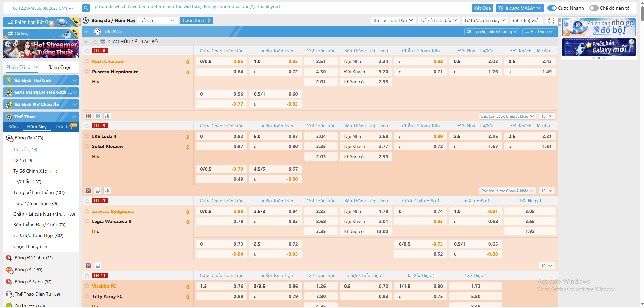Click the Kết Quả button
The height and width of the screenshot is (308, 644).
coord(482,8)
